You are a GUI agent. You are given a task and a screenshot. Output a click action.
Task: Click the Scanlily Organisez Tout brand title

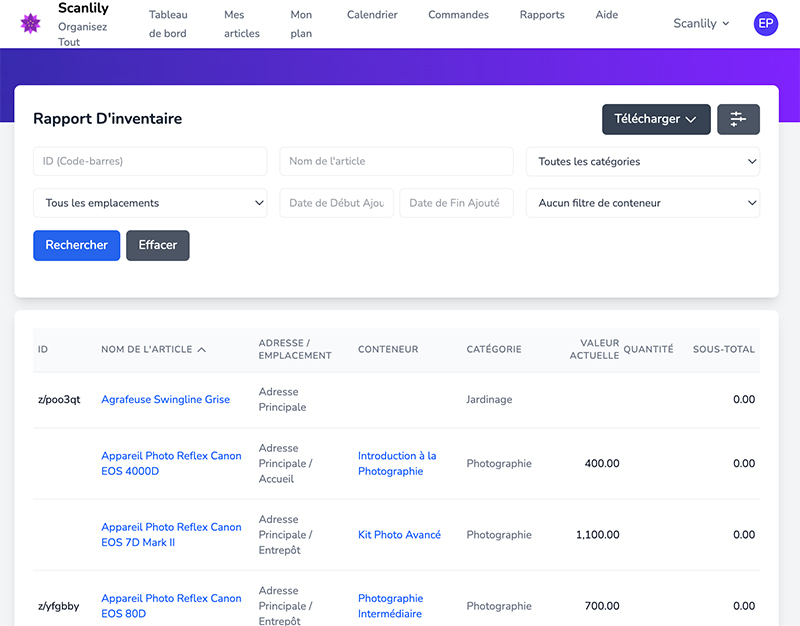click(x=83, y=24)
